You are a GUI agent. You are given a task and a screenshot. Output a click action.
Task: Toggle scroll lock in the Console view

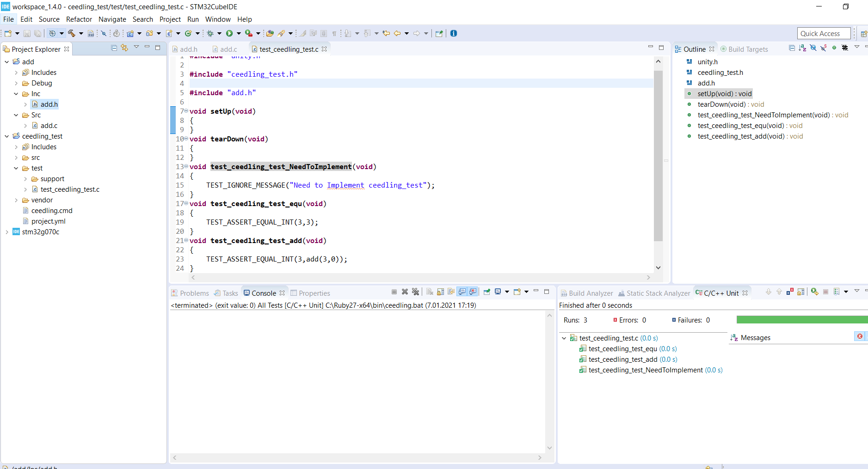tap(440, 292)
